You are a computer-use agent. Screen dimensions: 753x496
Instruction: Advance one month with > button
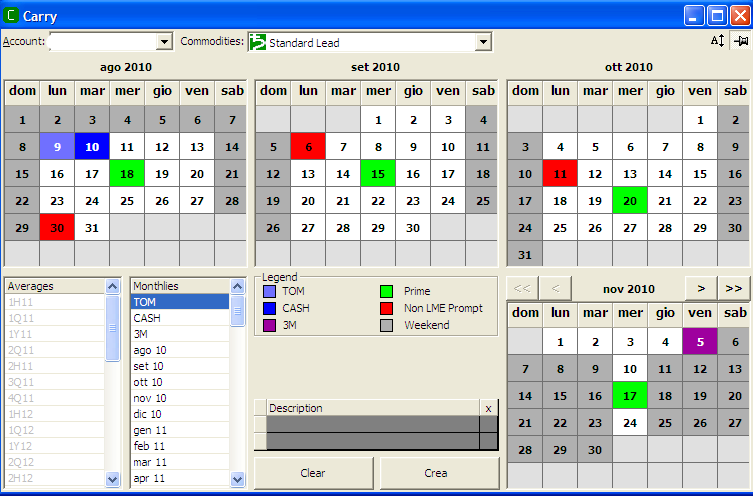pyautogui.click(x=700, y=289)
